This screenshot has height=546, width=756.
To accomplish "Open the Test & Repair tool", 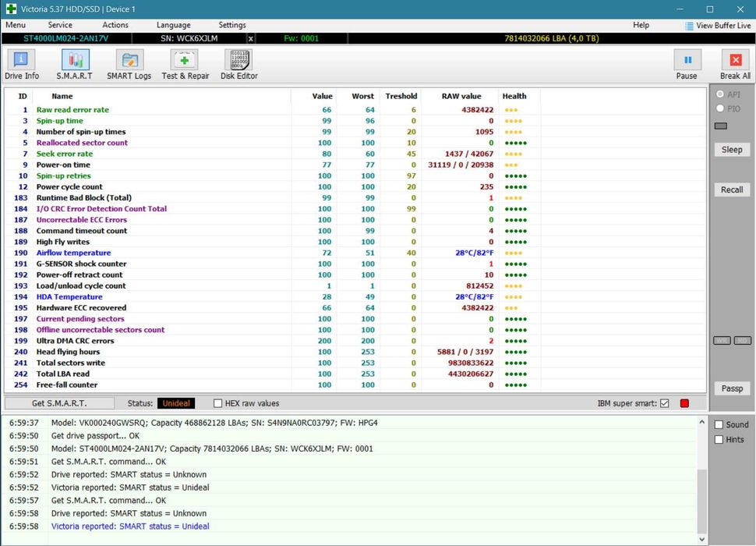I will pos(185,64).
